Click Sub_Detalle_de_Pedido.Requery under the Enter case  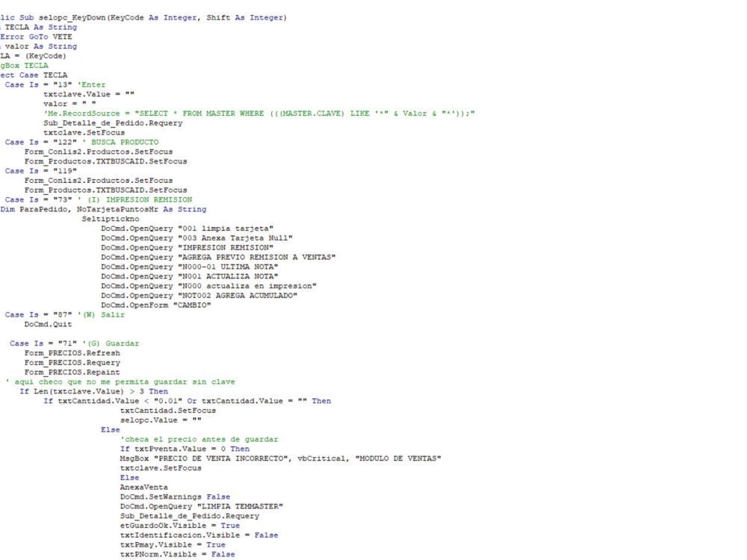113,123
